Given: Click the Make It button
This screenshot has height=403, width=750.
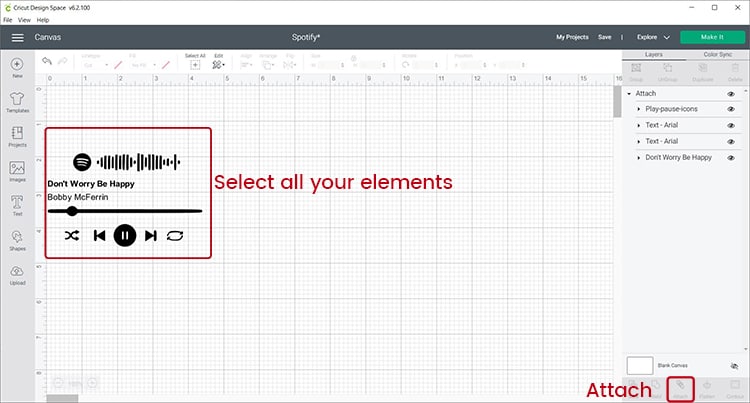Looking at the screenshot, I should 712,37.
